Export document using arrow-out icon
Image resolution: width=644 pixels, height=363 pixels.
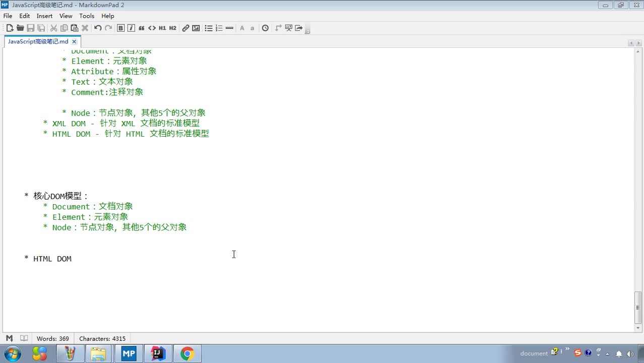pyautogui.click(x=299, y=28)
